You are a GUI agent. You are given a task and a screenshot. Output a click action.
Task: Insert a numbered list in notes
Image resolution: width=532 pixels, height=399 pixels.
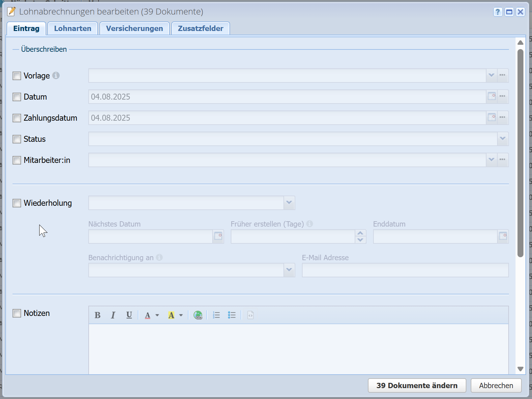point(216,315)
